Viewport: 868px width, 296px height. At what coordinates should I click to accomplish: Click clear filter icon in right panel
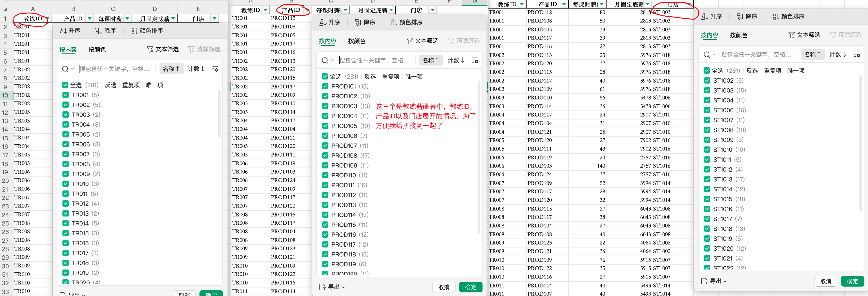833,35
